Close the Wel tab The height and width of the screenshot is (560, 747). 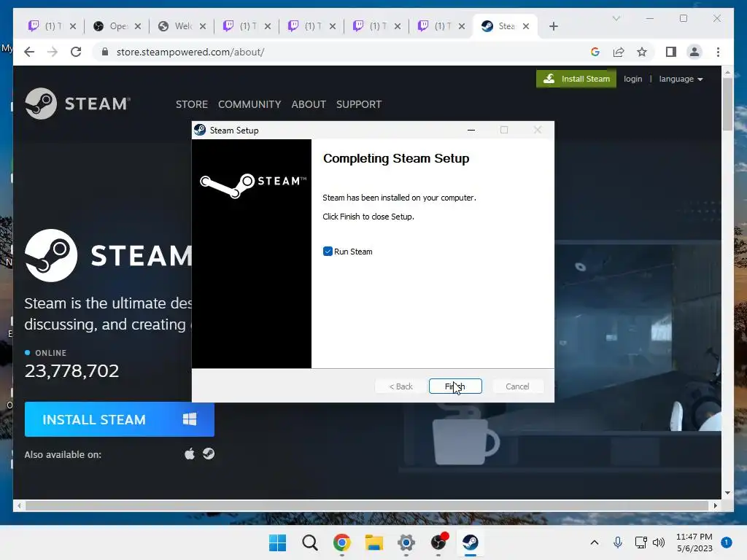[x=203, y=26]
